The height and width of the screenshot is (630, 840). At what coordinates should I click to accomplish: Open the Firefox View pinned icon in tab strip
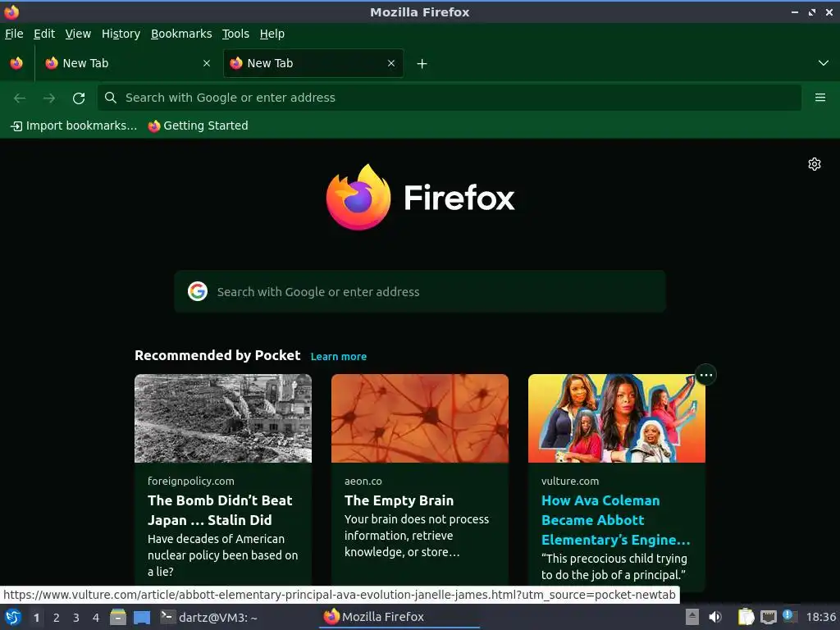[x=16, y=63]
